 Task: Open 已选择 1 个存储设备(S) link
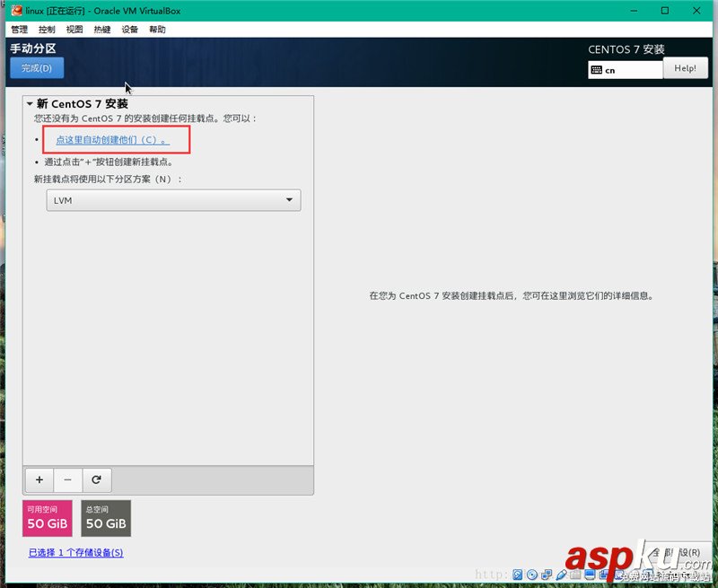coord(76,553)
